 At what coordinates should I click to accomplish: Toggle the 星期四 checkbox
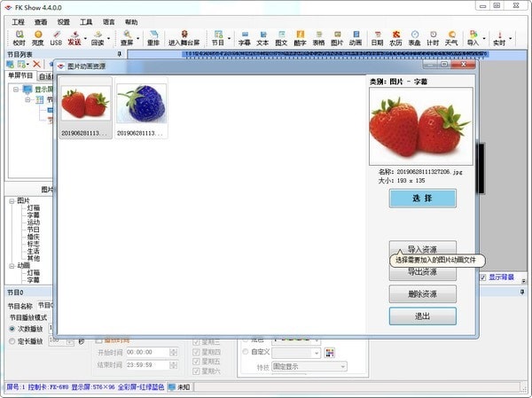pyautogui.click(x=196, y=352)
